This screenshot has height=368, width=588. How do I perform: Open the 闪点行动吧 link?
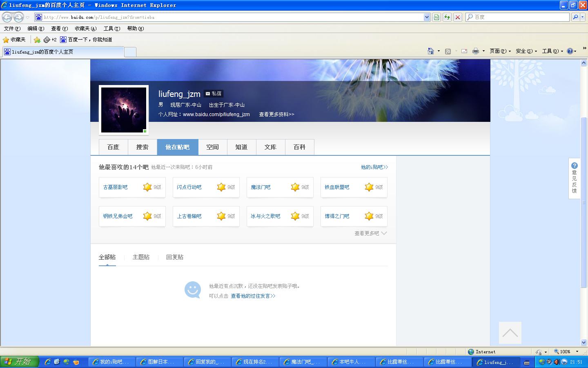(189, 187)
